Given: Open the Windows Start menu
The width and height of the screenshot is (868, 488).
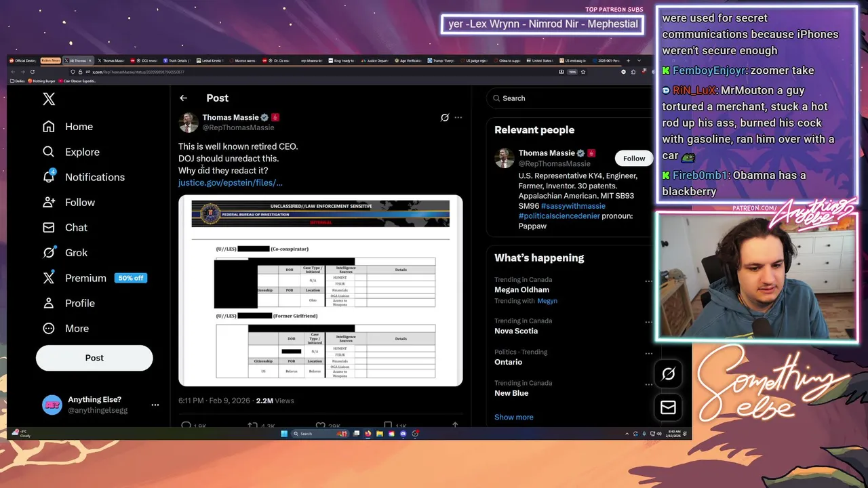Looking at the screenshot, I should (x=284, y=434).
